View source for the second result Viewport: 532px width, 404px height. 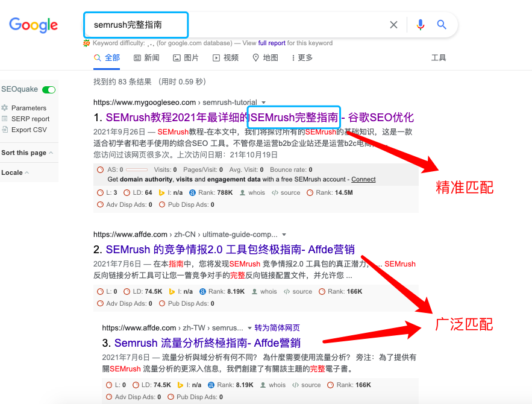(298, 291)
